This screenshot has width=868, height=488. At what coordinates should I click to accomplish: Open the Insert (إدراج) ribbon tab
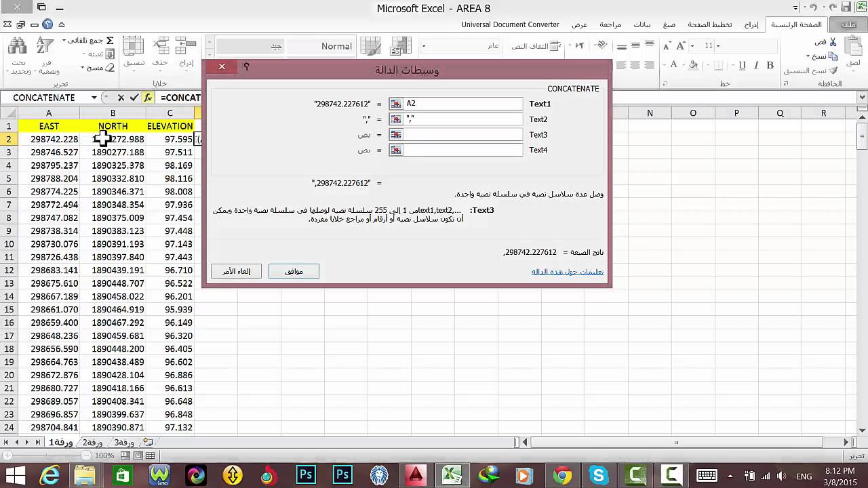pos(751,24)
